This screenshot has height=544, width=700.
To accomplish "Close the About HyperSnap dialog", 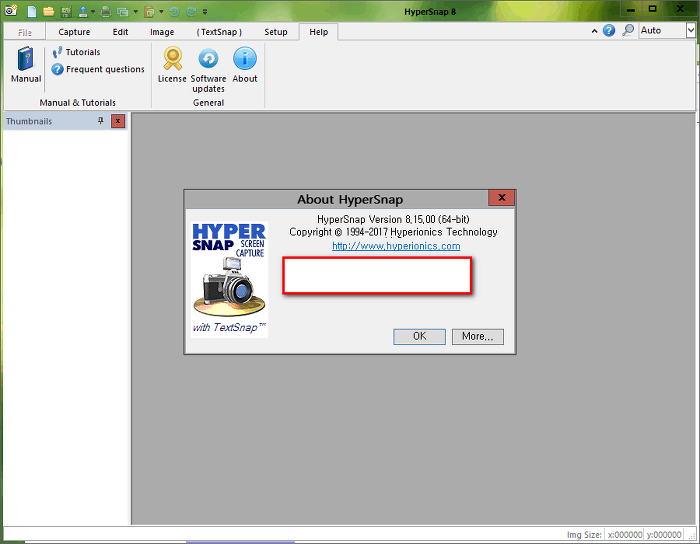I will pos(501,198).
